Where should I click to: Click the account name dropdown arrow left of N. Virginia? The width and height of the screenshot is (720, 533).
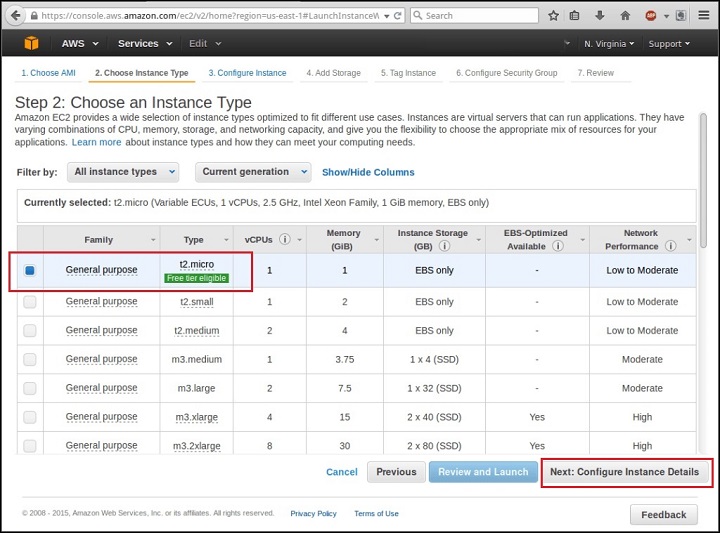coord(567,43)
